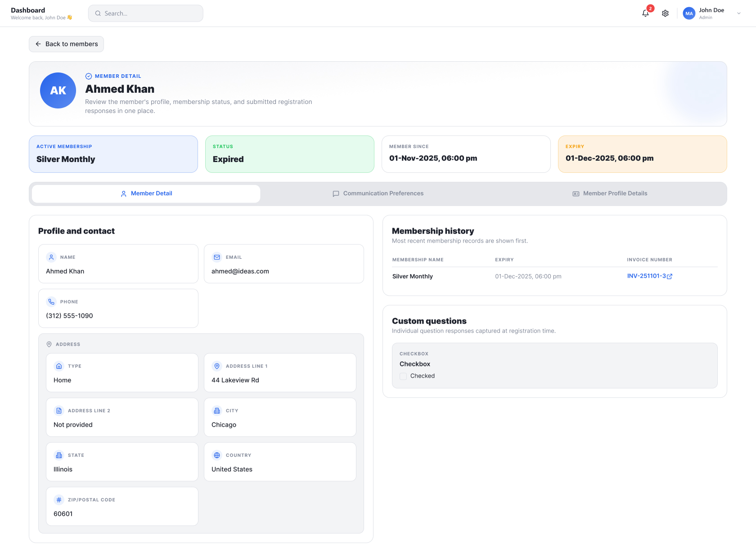Click the home icon in the Type card
Viewport: 756px width, 550px height.
coord(59,366)
